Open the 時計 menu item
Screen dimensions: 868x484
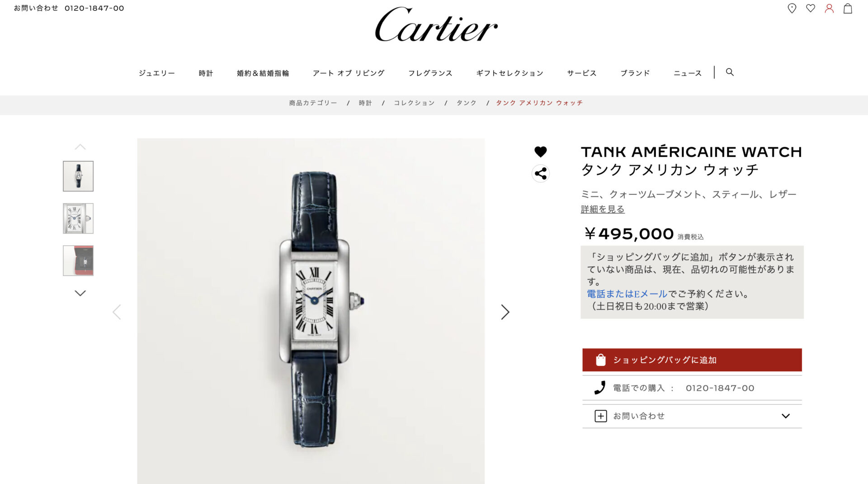click(206, 73)
